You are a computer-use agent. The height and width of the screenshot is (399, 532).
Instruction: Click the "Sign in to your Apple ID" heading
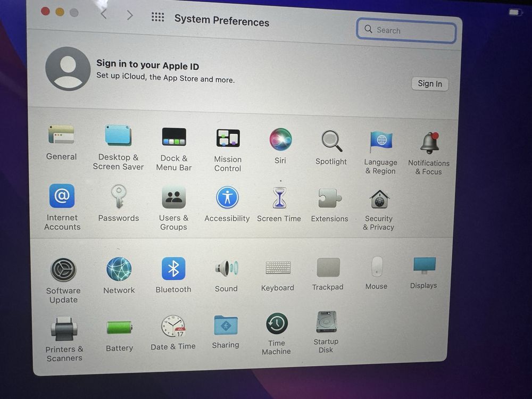coord(147,64)
